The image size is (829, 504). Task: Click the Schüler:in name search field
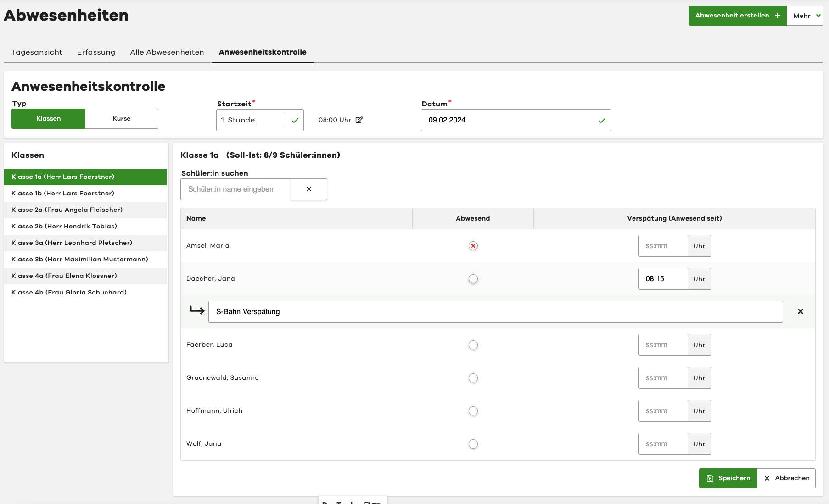tap(235, 189)
